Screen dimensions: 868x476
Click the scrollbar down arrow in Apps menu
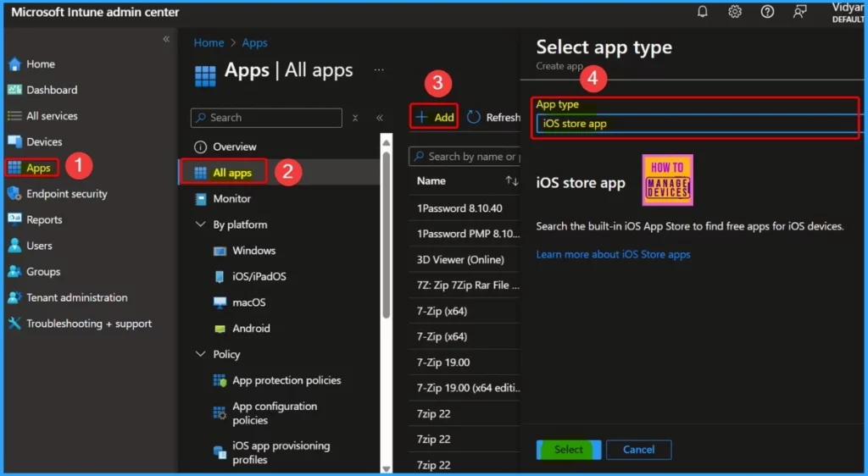click(387, 468)
